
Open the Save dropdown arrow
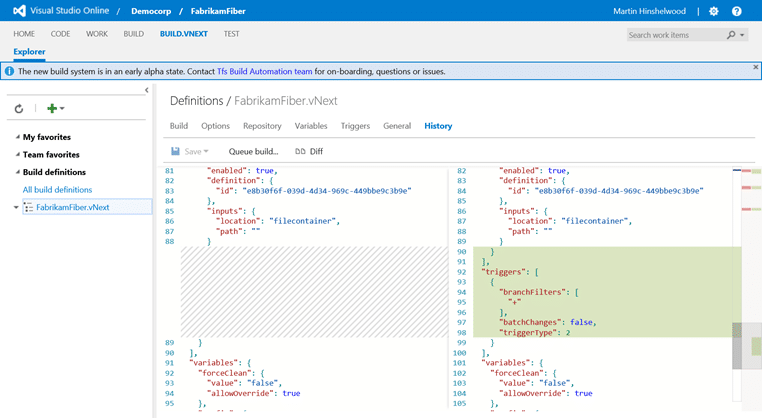click(x=206, y=152)
